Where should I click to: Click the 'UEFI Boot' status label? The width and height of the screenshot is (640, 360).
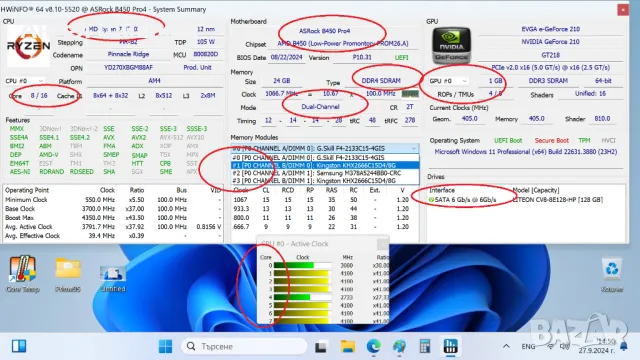click(508, 140)
